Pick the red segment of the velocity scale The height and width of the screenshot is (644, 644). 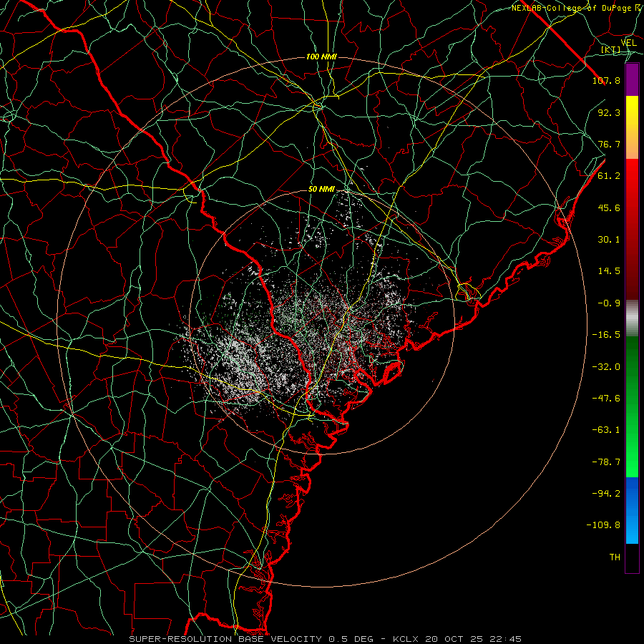click(x=632, y=229)
